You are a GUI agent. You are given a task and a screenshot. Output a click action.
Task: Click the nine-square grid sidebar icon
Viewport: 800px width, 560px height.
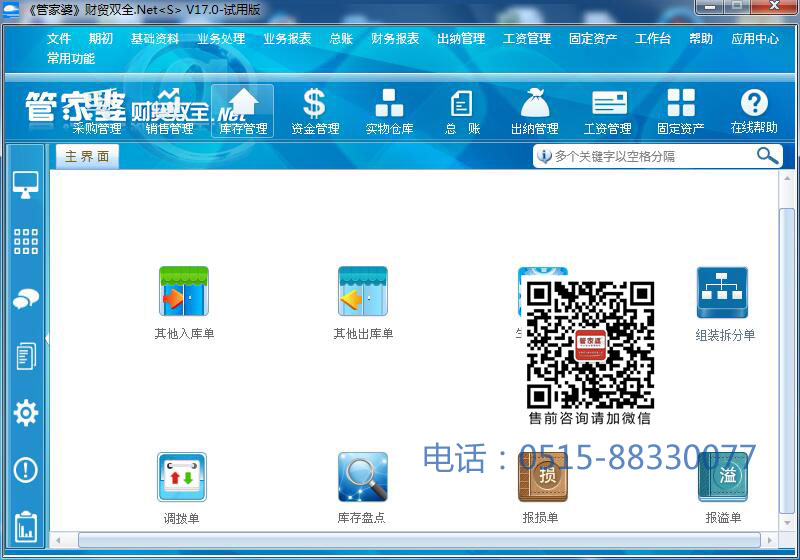(x=26, y=241)
